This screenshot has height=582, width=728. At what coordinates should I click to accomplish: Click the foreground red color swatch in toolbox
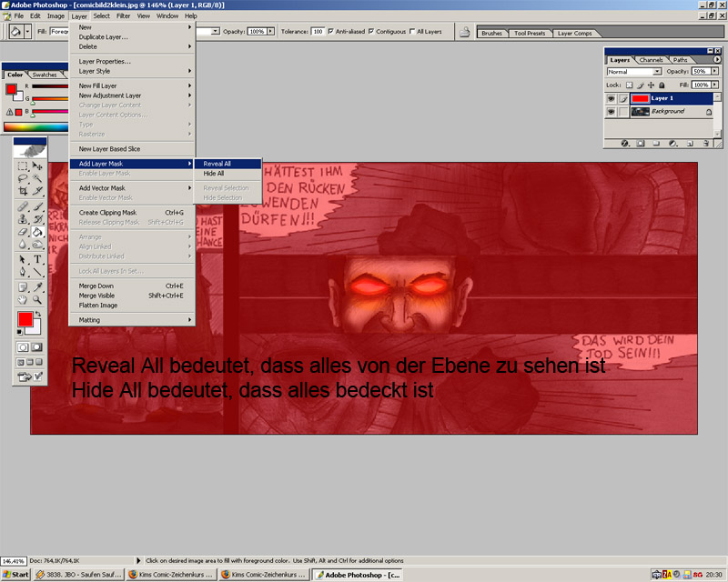click(25, 320)
